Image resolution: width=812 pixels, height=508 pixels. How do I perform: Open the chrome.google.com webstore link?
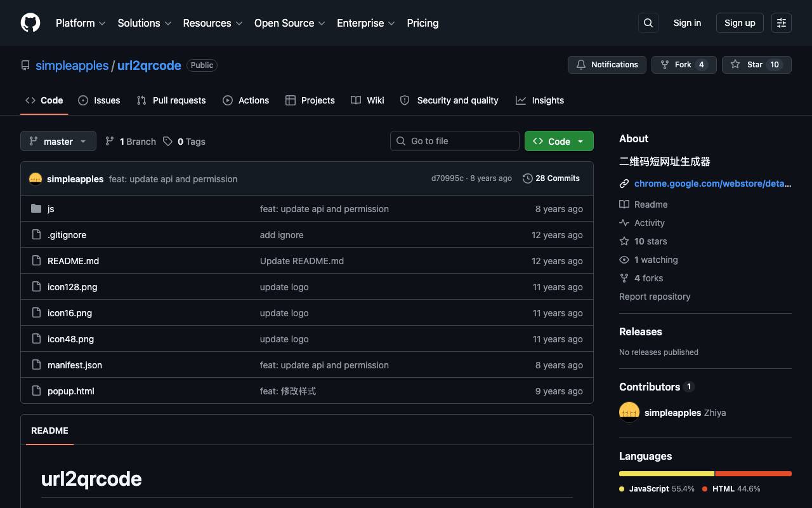coord(713,184)
